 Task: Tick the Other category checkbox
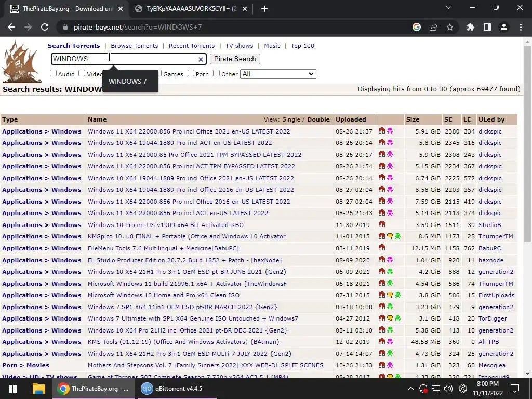(217, 73)
